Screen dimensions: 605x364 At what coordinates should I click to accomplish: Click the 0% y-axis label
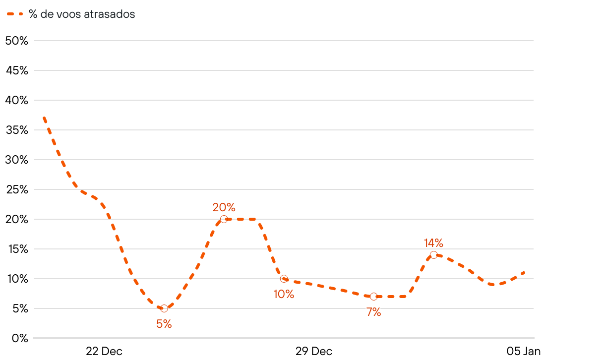[20, 338]
